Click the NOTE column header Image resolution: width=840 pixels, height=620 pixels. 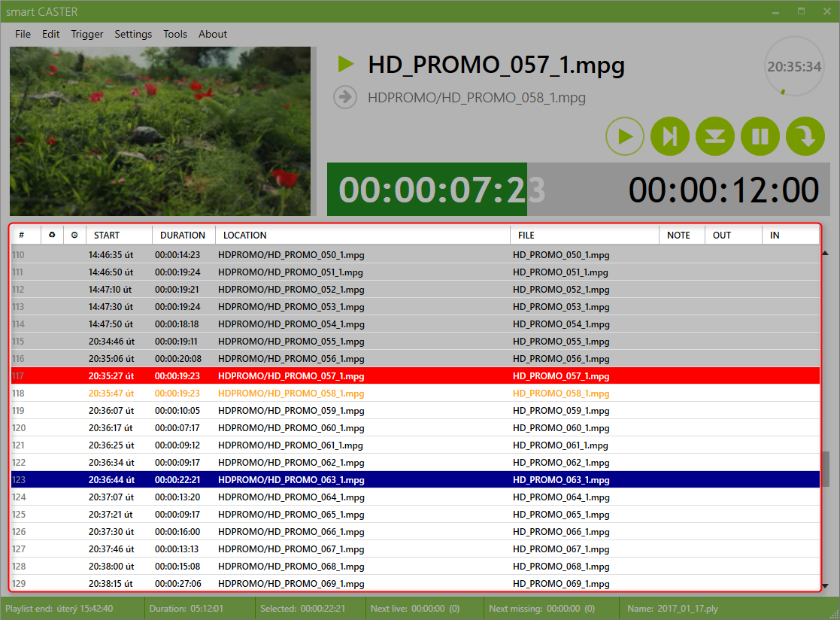(682, 236)
